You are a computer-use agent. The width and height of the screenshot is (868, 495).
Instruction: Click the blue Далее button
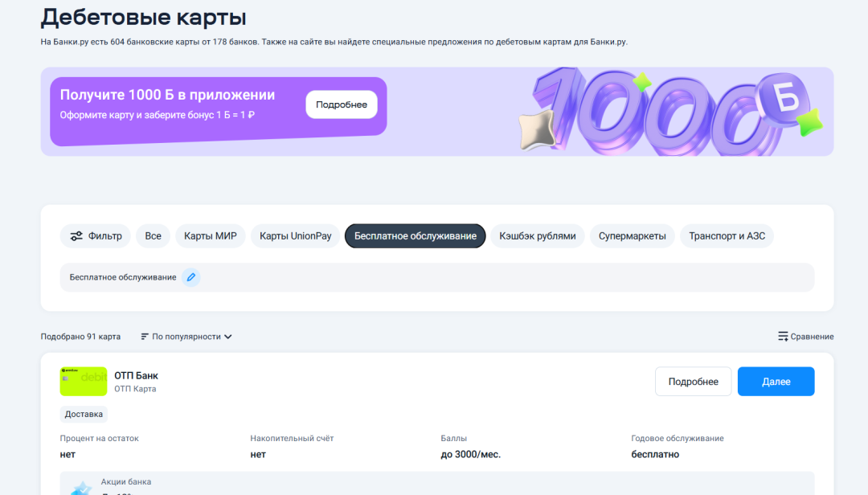click(776, 382)
